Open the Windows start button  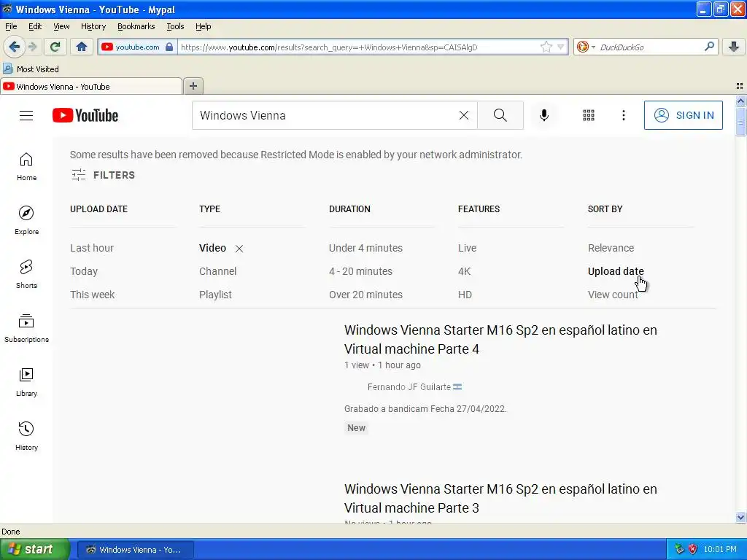click(35, 550)
